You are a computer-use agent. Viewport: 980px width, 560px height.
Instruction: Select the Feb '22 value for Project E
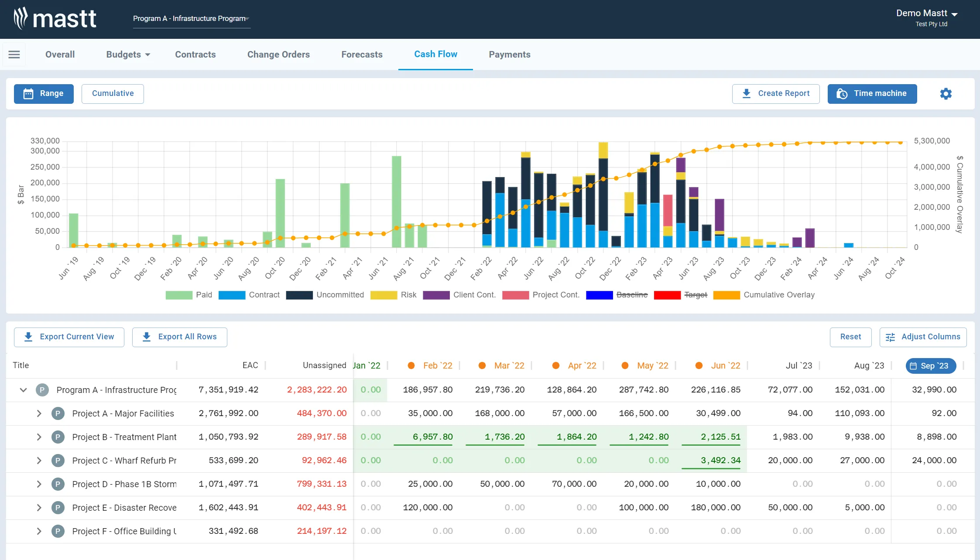click(428, 507)
